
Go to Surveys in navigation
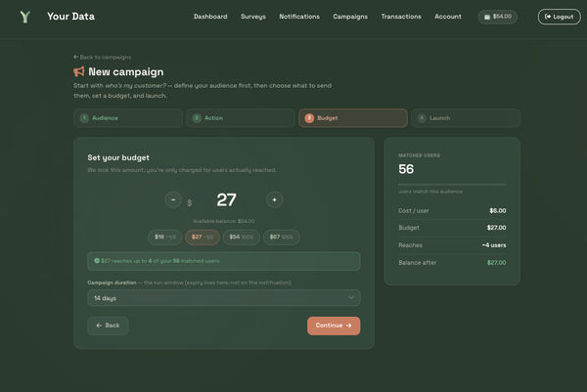pos(253,17)
